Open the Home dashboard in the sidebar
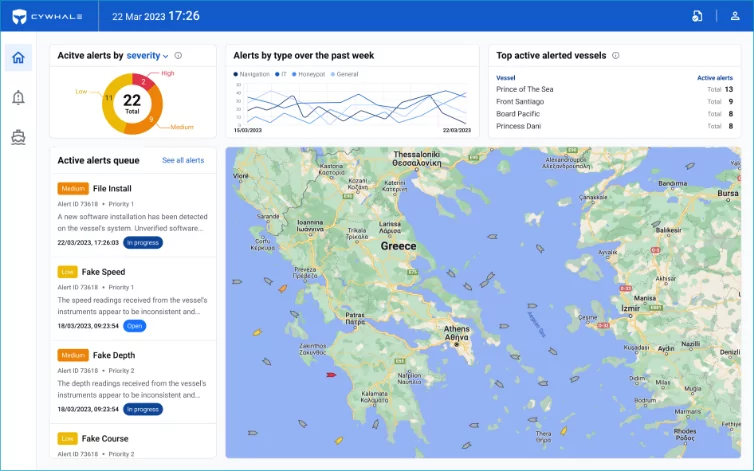Screen dimensions: 754x471 coord(18,58)
